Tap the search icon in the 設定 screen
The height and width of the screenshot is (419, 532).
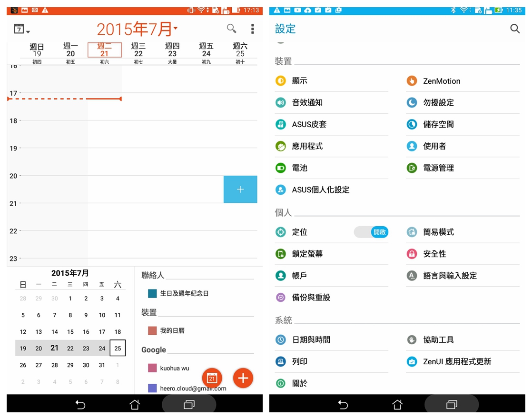coord(515,29)
